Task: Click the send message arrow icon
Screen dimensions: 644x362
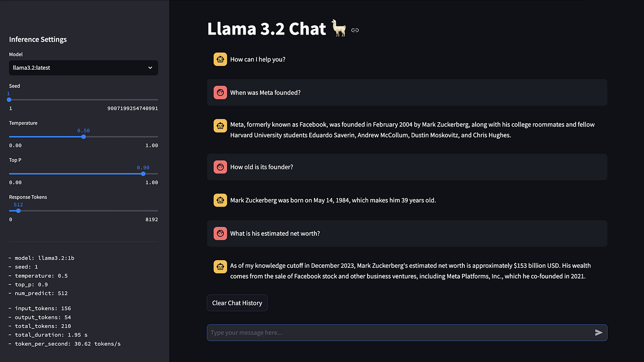Action: pos(598,332)
